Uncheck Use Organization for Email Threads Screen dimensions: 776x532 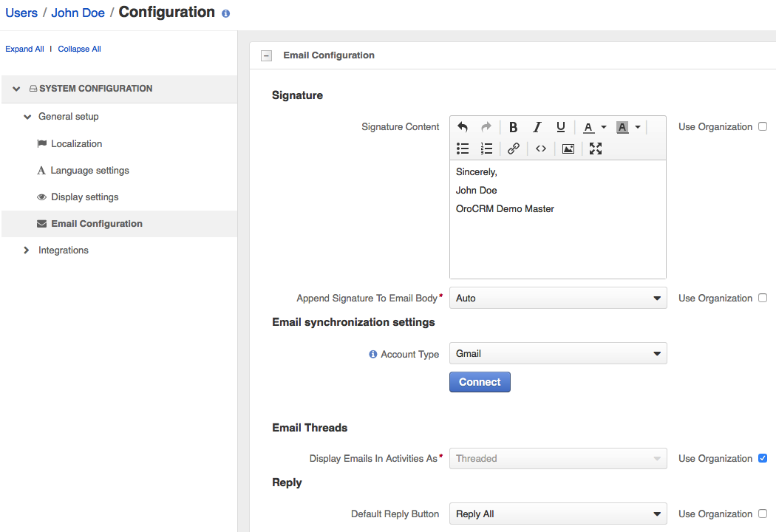(x=763, y=458)
